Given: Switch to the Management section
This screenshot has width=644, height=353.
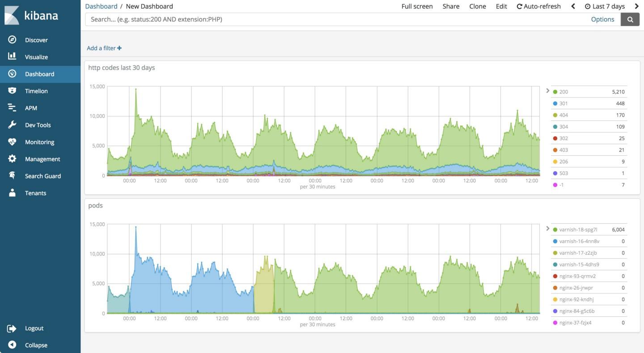Looking at the screenshot, I should pyautogui.click(x=42, y=159).
